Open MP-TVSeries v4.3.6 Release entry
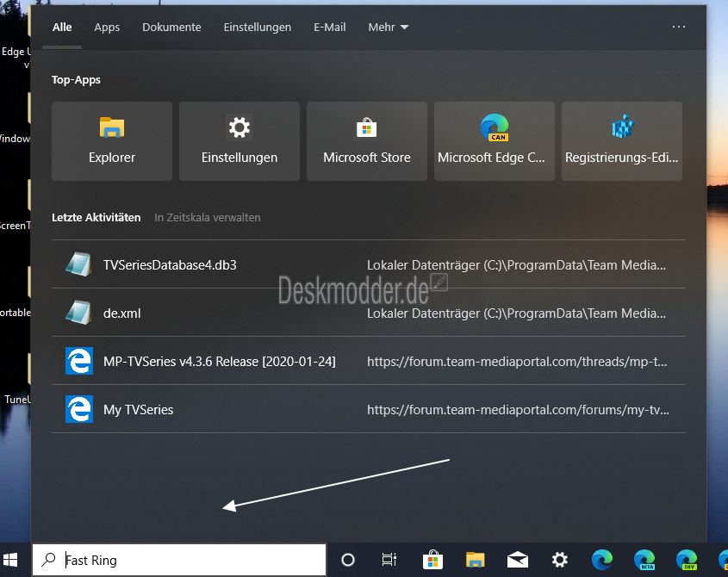Image resolution: width=728 pixels, height=577 pixels. pyautogui.click(x=369, y=361)
